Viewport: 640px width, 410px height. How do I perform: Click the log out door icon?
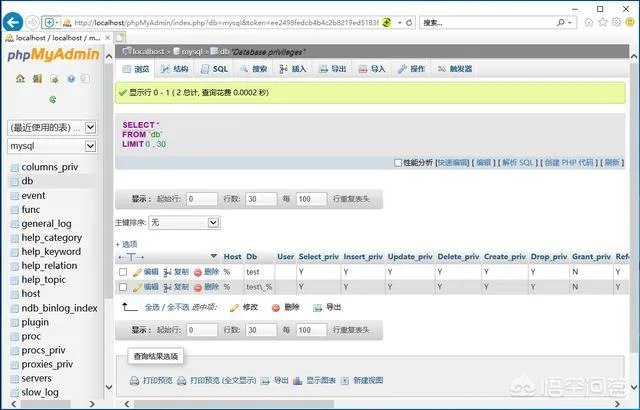click(37, 78)
